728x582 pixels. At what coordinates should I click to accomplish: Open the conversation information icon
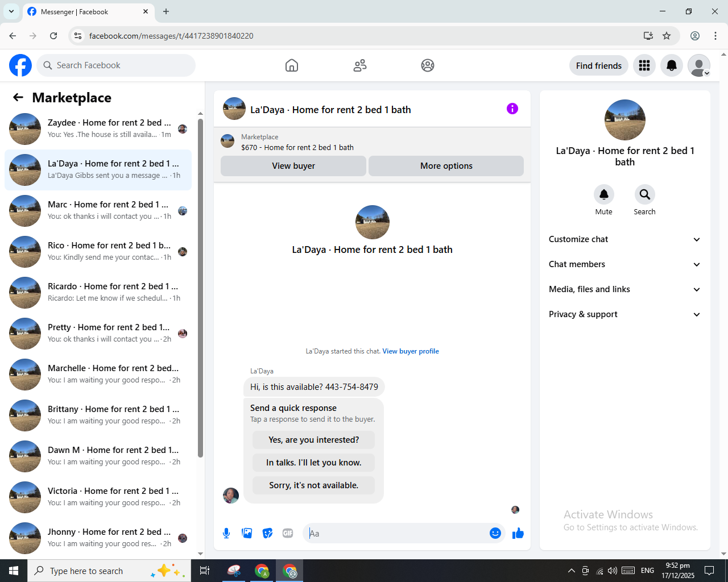coord(512,109)
